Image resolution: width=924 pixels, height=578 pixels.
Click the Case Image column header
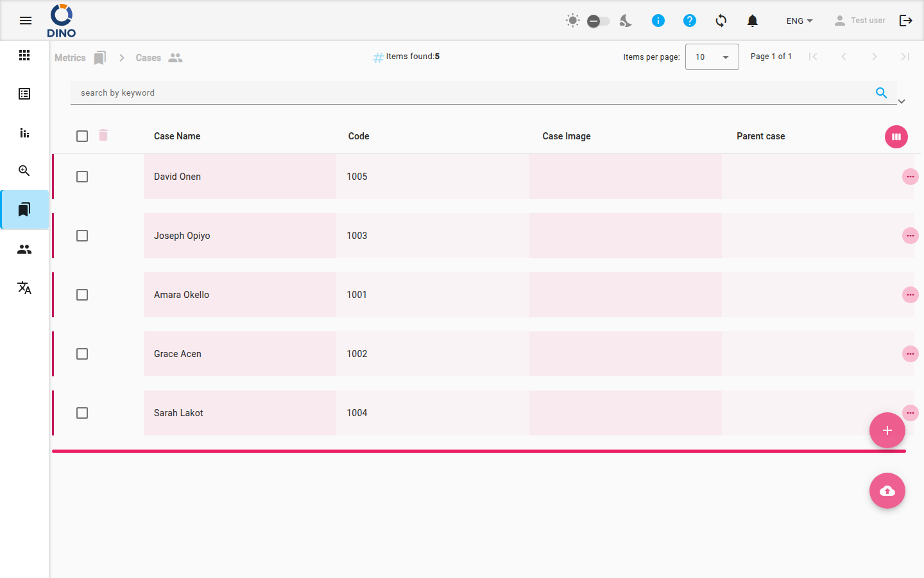pos(567,136)
